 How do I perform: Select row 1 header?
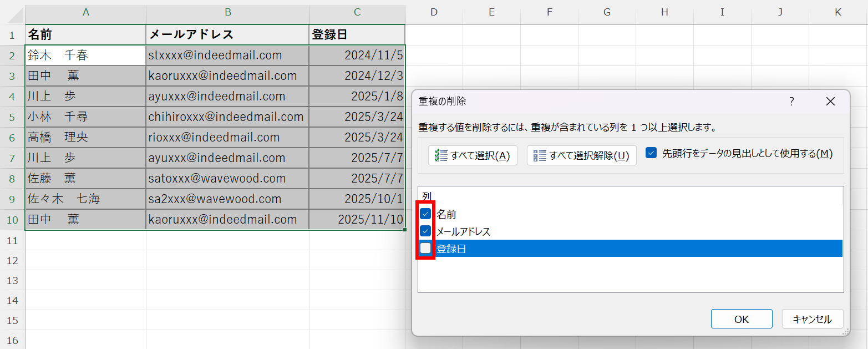tap(12, 35)
